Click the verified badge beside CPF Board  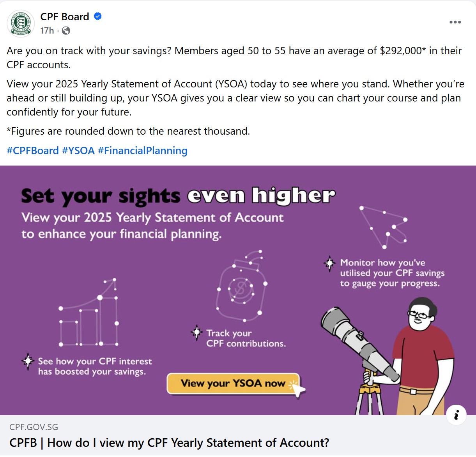(98, 16)
